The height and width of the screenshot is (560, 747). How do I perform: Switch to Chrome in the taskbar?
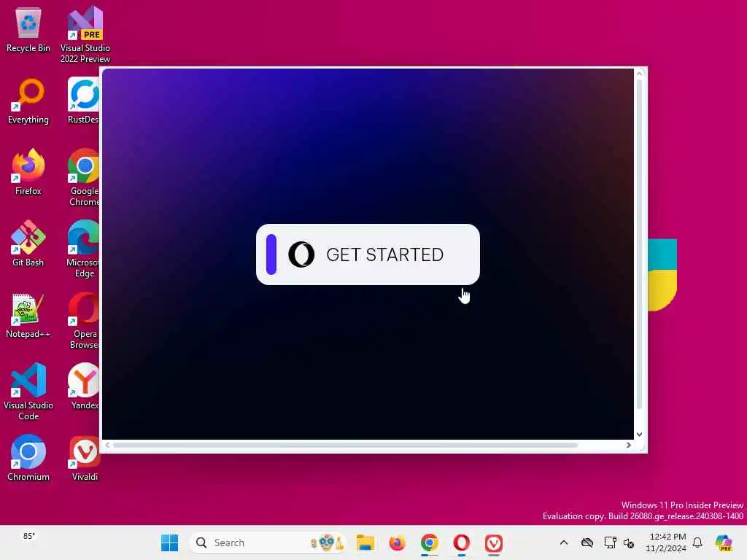pyautogui.click(x=429, y=542)
